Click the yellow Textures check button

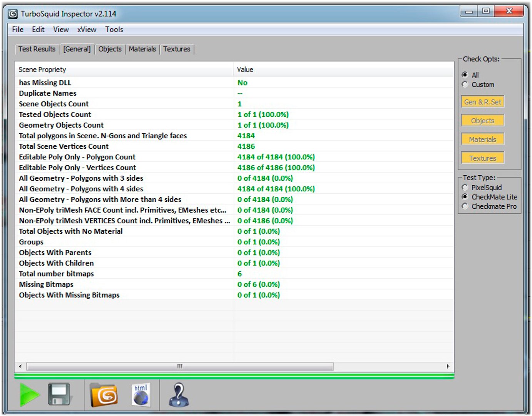pyautogui.click(x=483, y=158)
